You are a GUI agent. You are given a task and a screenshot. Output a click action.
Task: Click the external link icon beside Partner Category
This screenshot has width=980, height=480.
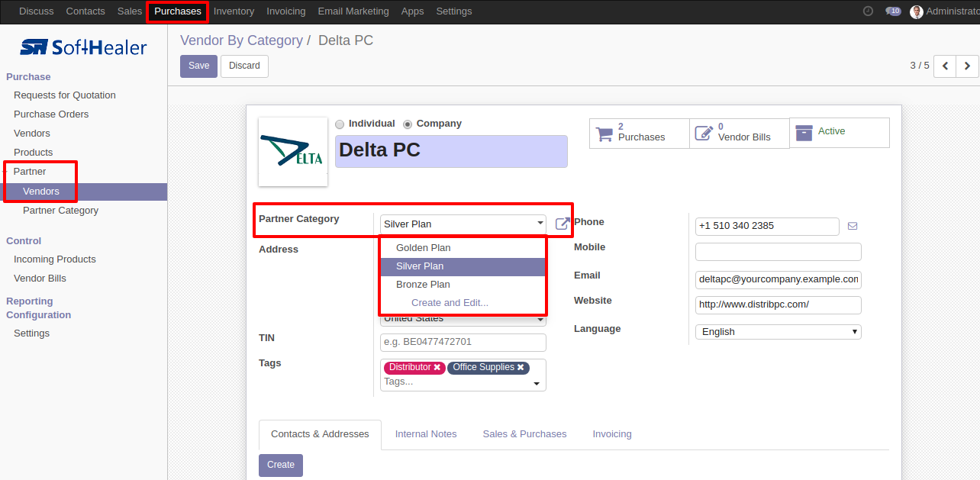point(563,224)
